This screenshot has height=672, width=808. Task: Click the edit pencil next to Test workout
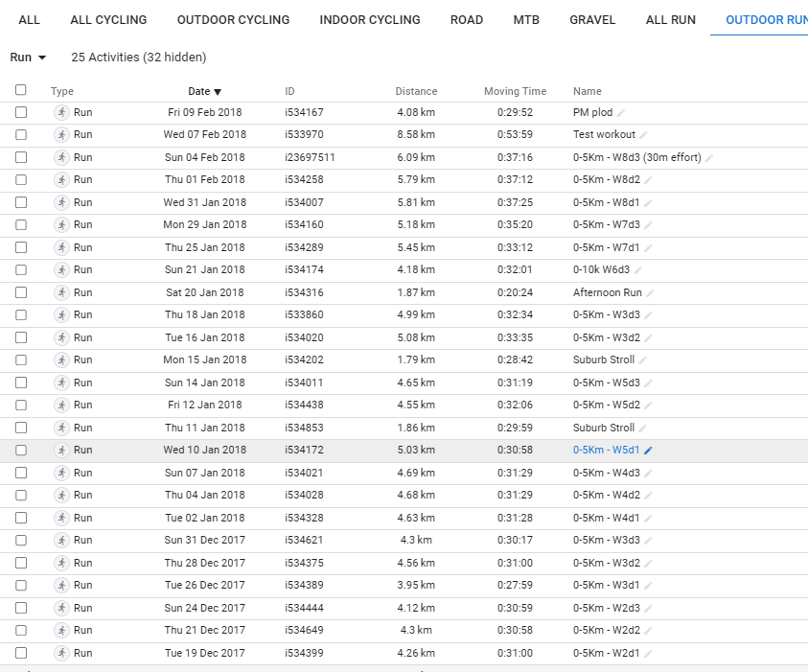tap(643, 135)
